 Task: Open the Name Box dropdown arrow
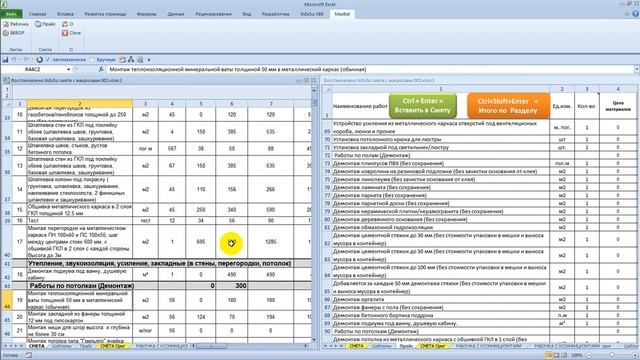[x=69, y=69]
